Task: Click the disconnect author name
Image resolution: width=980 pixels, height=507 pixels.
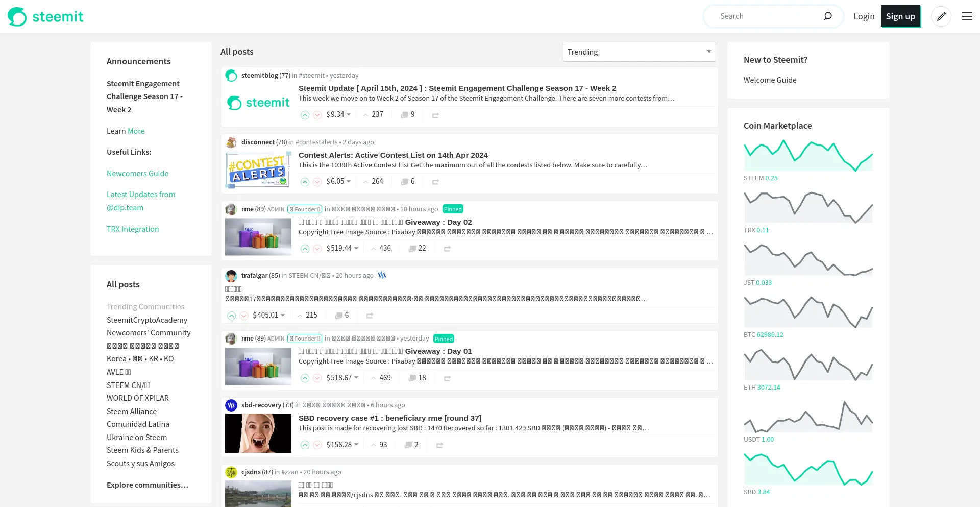Action: [258, 142]
